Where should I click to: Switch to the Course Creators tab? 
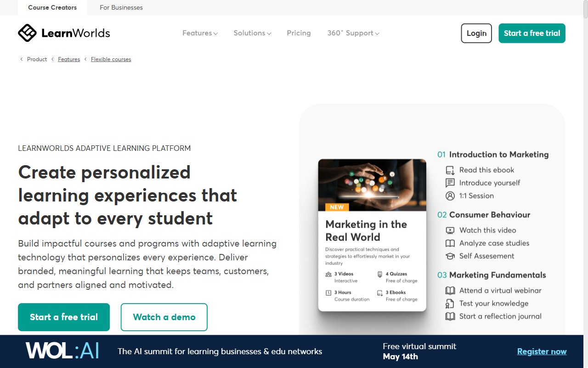52,7
